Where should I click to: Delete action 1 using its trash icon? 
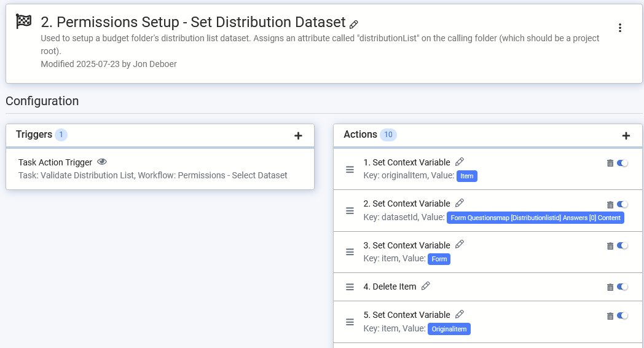pyautogui.click(x=610, y=163)
